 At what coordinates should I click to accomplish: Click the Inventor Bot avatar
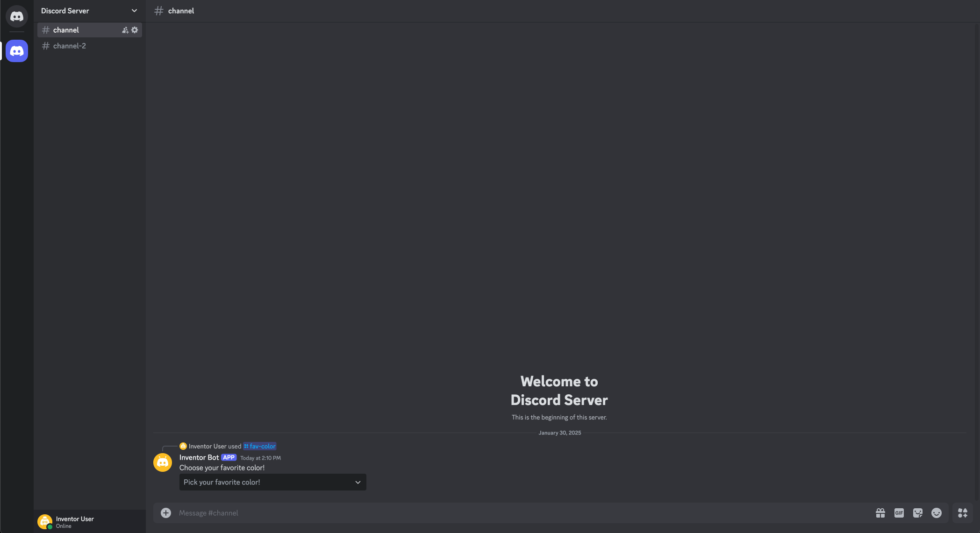163,462
